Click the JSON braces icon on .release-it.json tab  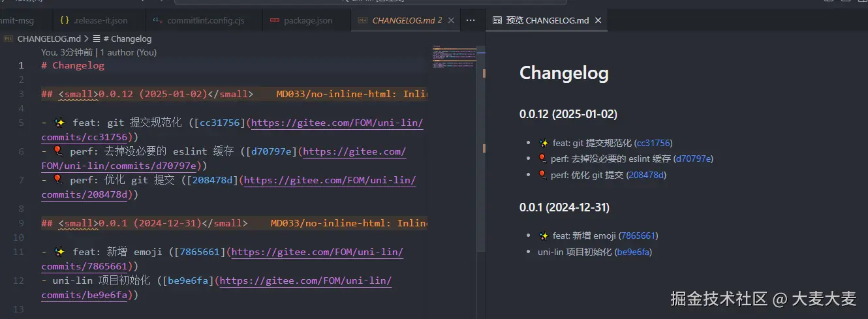(x=64, y=20)
